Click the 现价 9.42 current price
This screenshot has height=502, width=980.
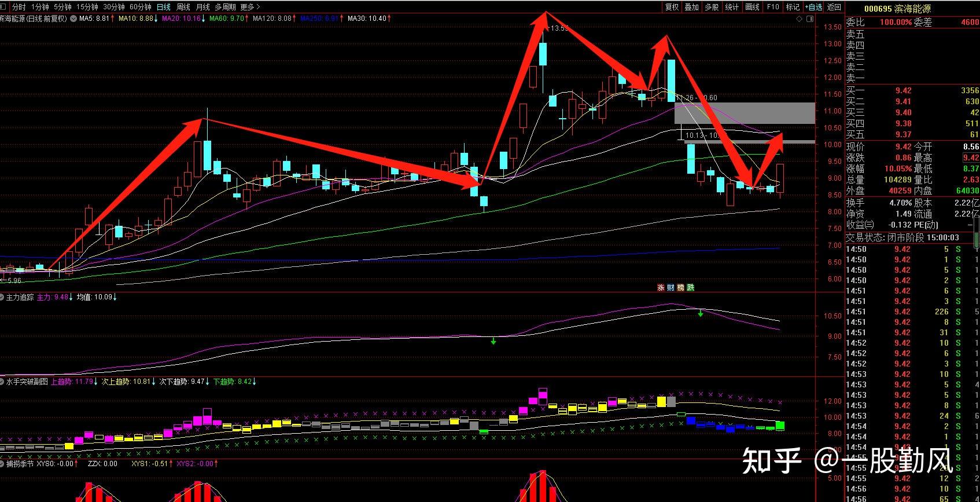coord(903,146)
